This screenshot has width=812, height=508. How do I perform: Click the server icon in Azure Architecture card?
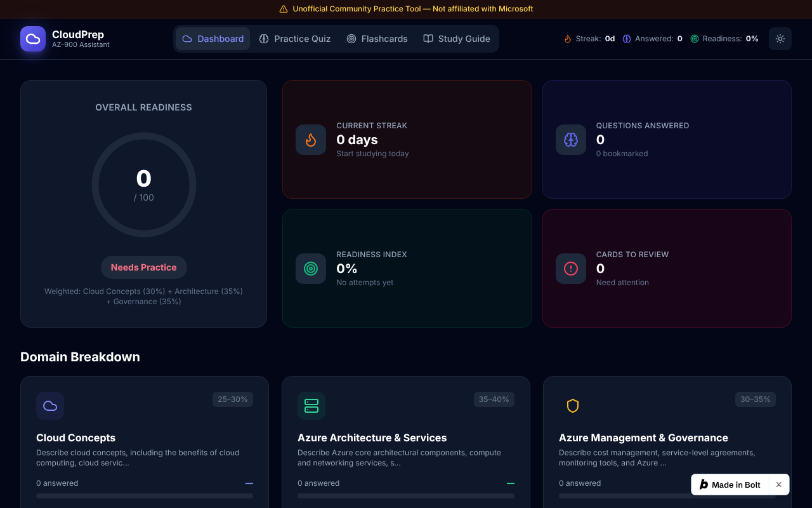click(x=311, y=406)
